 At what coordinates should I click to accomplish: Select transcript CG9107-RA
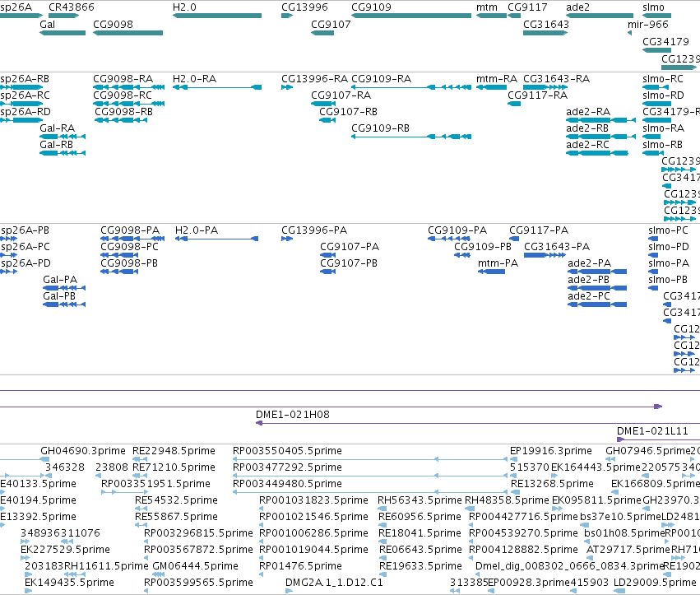click(323, 104)
